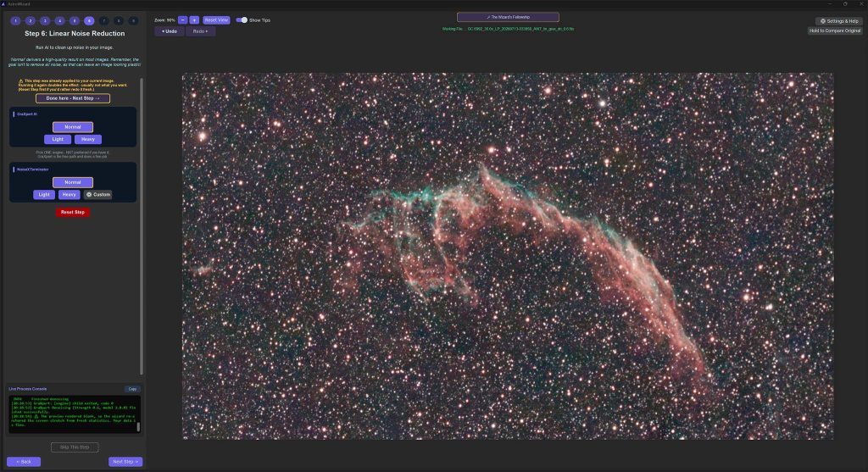Viewport: 868px width, 472px height.
Task: Click the red Reset Step button
Action: (73, 213)
